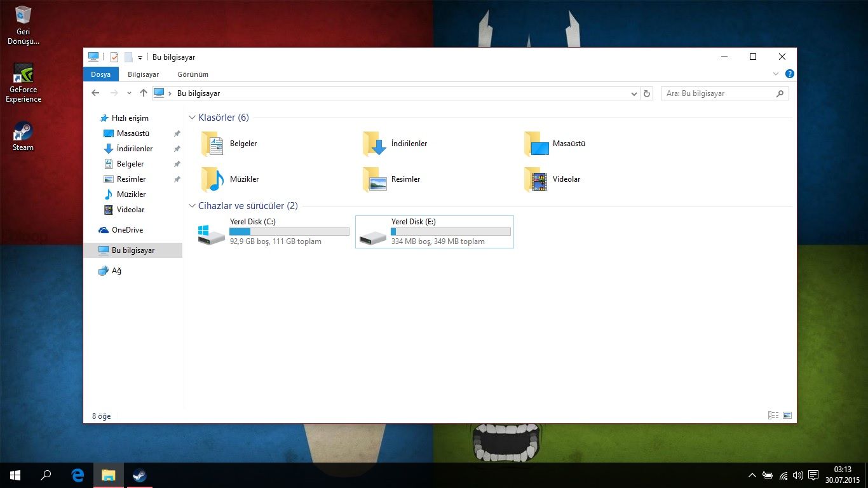Switch to the Bilgisayar ribbon tab
This screenshot has height=488, width=868.
(144, 74)
